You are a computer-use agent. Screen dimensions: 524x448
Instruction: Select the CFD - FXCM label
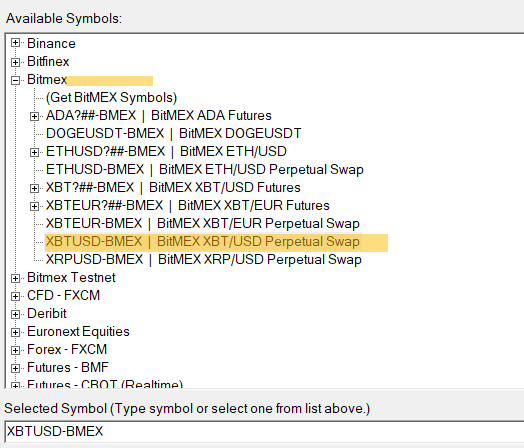point(63,296)
